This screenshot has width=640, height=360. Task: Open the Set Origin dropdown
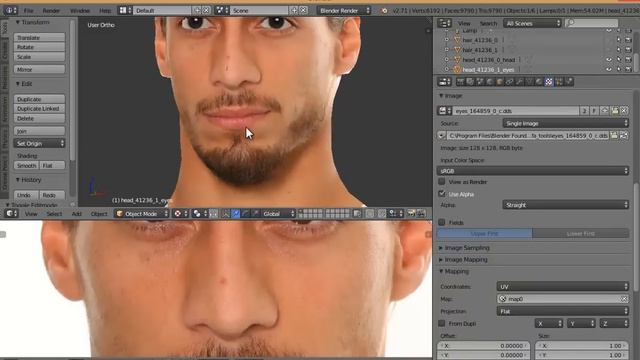(x=39, y=143)
